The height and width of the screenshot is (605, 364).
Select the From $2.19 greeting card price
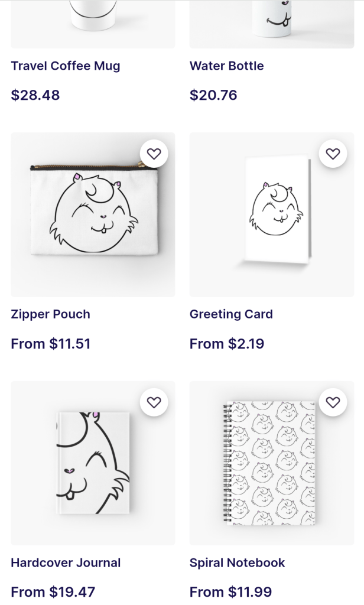pos(227,343)
